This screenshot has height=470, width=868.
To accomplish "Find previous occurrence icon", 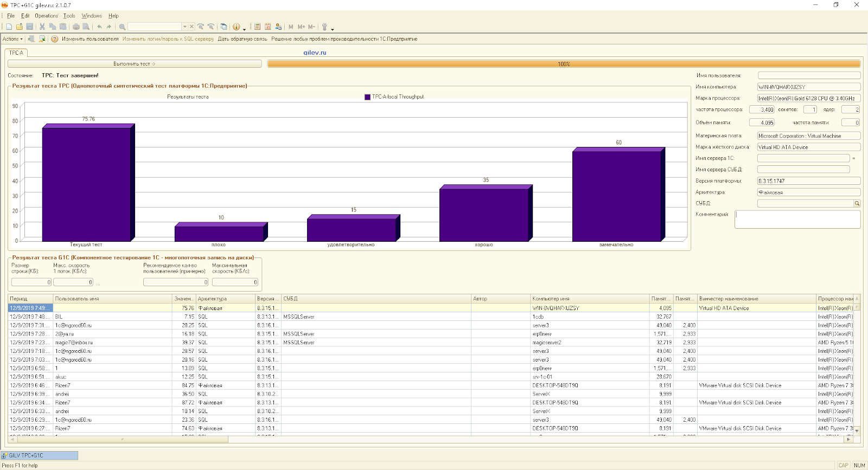I will 211,27.
